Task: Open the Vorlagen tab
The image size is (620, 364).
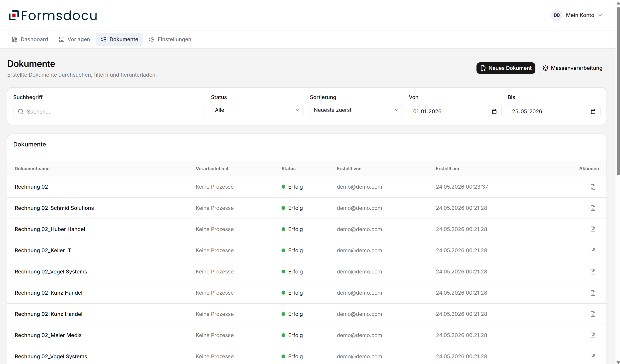Action: (x=74, y=39)
